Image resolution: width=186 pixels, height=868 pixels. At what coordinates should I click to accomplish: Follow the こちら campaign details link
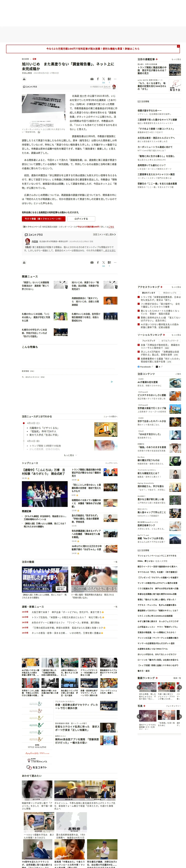[x=111, y=227]
